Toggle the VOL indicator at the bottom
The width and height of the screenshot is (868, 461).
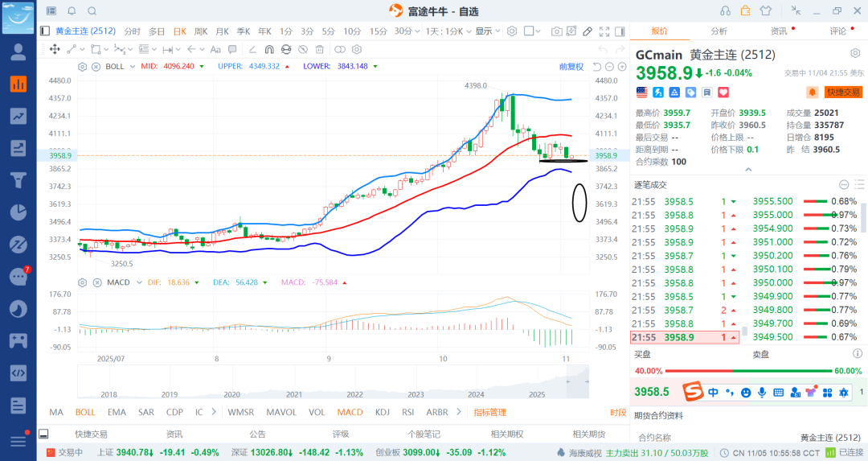[317, 412]
